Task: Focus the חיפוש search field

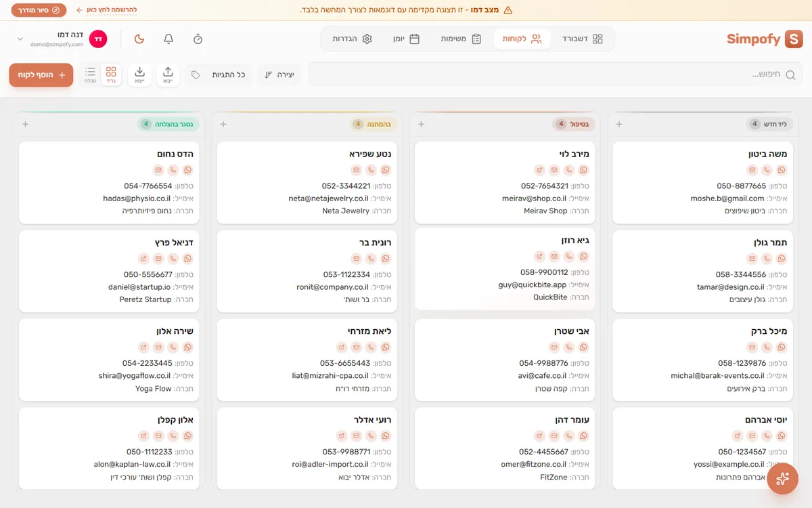Action: point(556,75)
